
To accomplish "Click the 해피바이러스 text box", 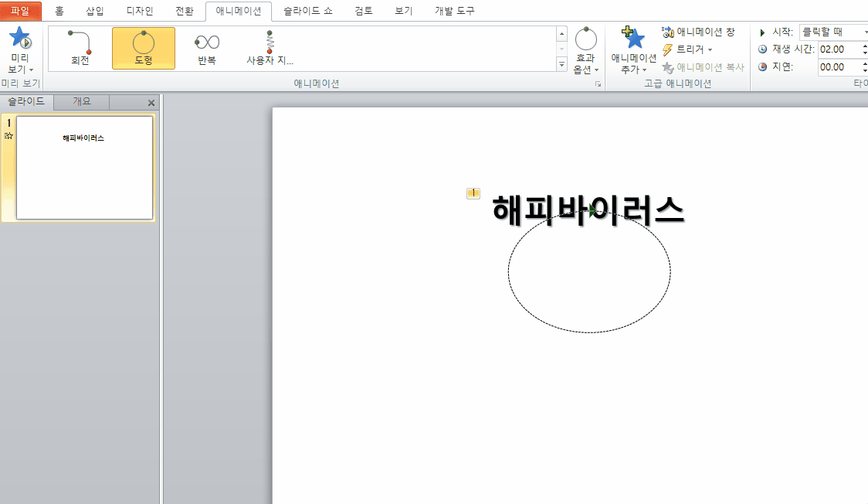I will (x=588, y=210).
